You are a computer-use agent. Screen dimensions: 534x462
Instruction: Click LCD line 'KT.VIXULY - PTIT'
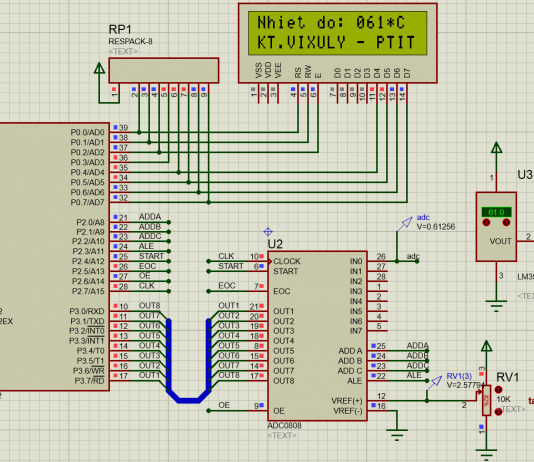point(336,43)
